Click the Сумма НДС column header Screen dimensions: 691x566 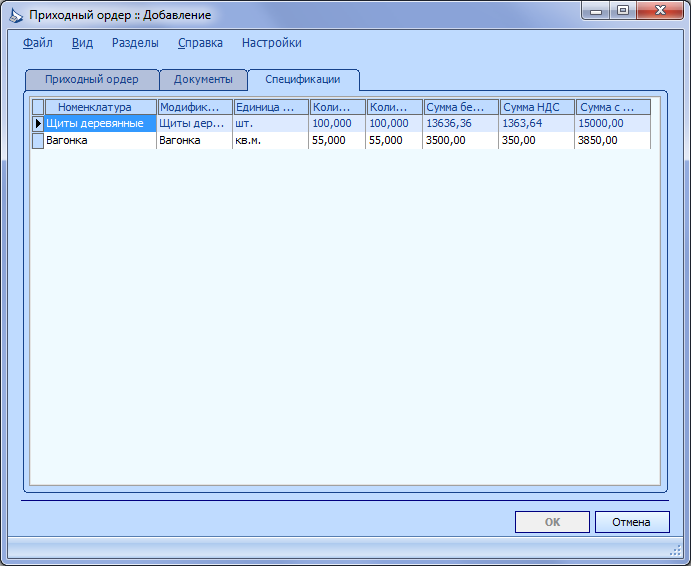pyautogui.click(x=537, y=107)
